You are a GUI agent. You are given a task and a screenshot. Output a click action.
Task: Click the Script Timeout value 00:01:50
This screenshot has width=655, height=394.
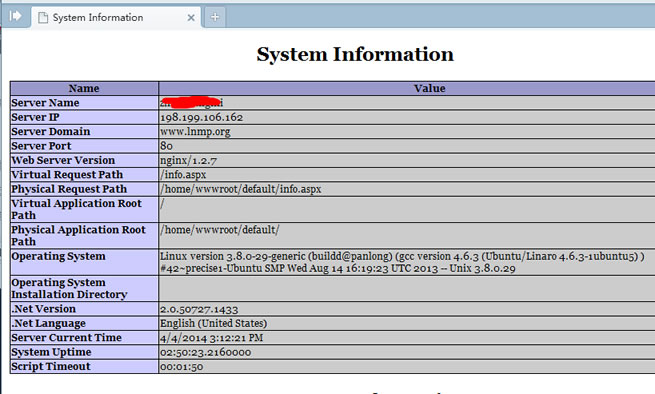[x=182, y=367]
